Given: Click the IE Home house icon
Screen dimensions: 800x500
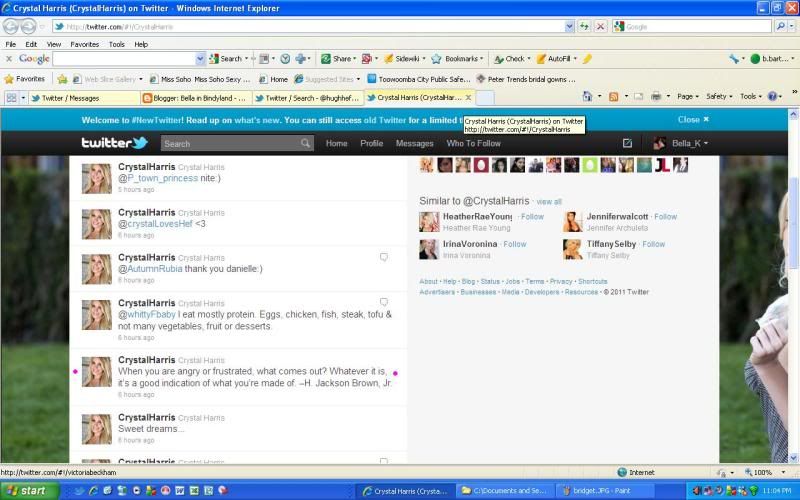Looking at the screenshot, I should (x=587, y=96).
